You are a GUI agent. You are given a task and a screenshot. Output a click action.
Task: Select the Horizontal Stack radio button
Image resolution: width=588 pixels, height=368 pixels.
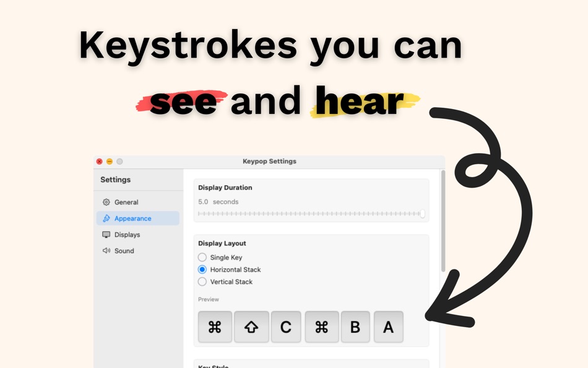[x=202, y=269]
